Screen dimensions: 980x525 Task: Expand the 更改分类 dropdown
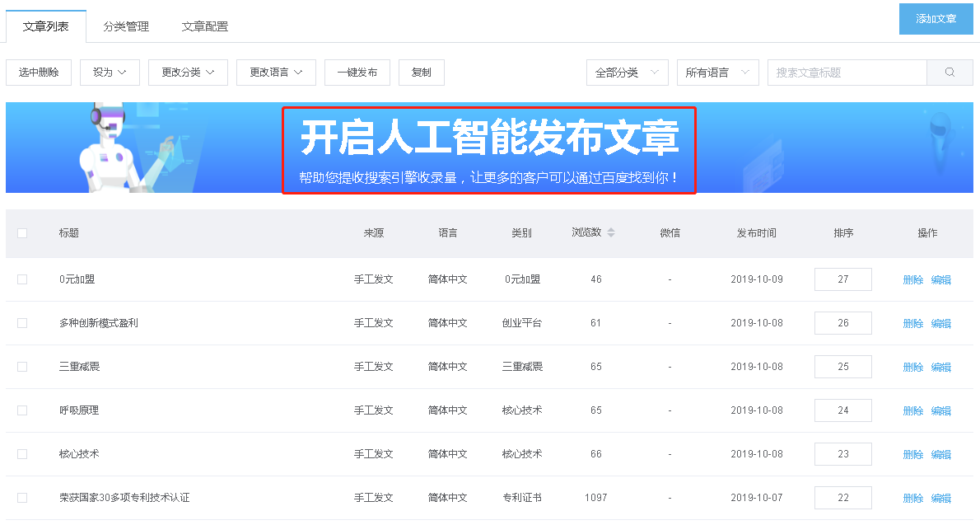pyautogui.click(x=188, y=73)
